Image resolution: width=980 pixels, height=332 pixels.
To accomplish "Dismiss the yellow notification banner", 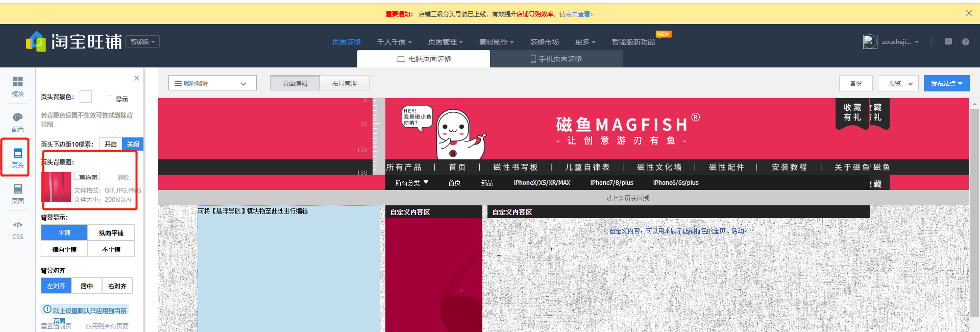I will [969, 13].
